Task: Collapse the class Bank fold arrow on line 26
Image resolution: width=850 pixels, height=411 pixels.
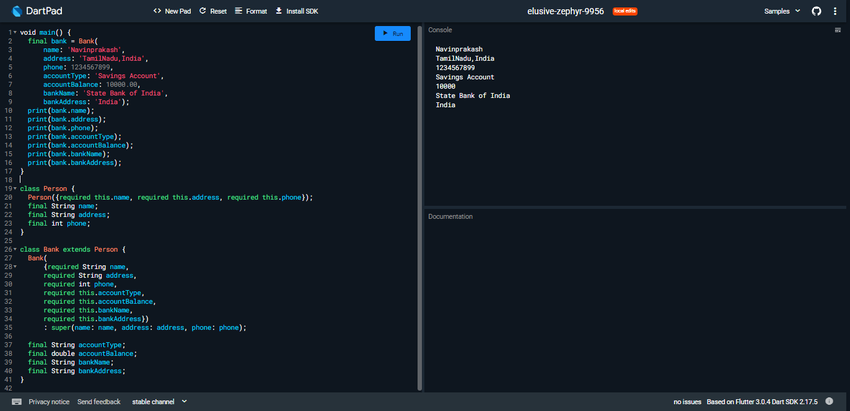Action: pyautogui.click(x=15, y=249)
